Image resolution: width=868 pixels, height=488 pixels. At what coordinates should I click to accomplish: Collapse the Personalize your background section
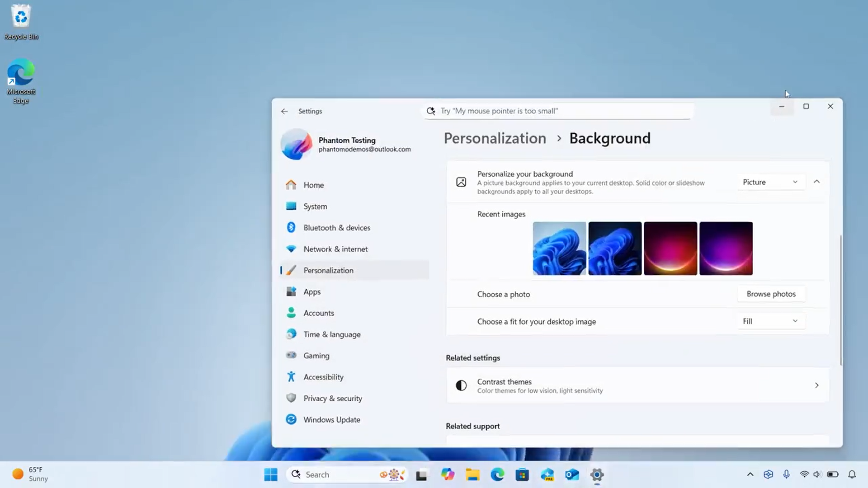(x=816, y=182)
